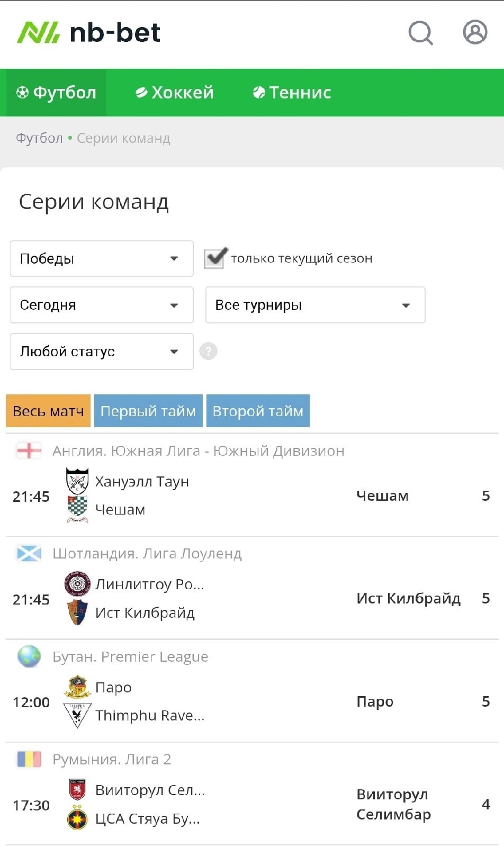Screen dimensions: 504x847
Task: Toggle the "только текущий сезон" checkbox
Action: pos(215,258)
